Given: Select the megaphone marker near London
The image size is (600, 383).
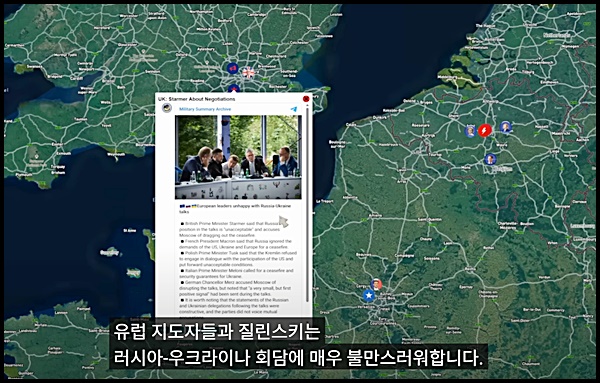Looking at the screenshot, I should point(232,68).
